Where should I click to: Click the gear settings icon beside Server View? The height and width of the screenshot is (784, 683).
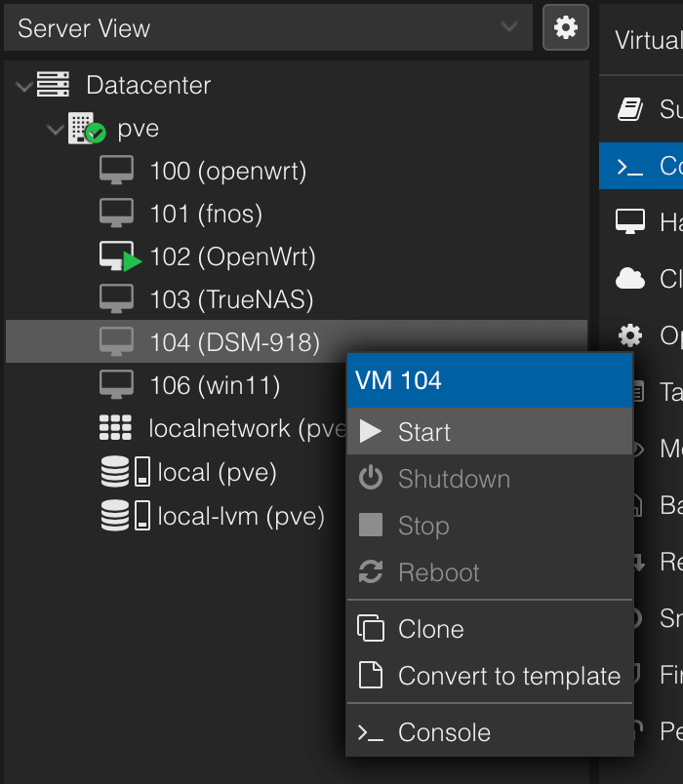tap(566, 27)
